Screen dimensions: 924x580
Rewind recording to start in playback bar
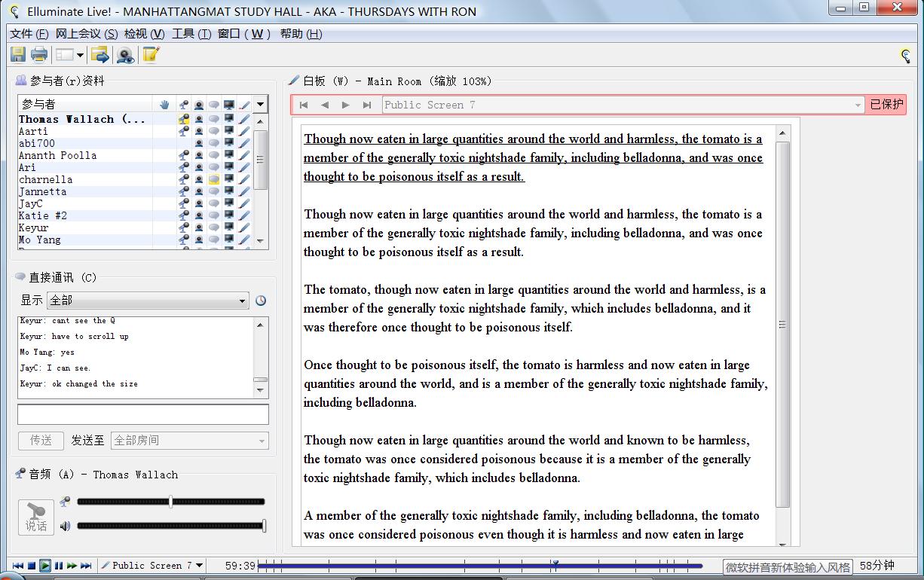pos(18,566)
